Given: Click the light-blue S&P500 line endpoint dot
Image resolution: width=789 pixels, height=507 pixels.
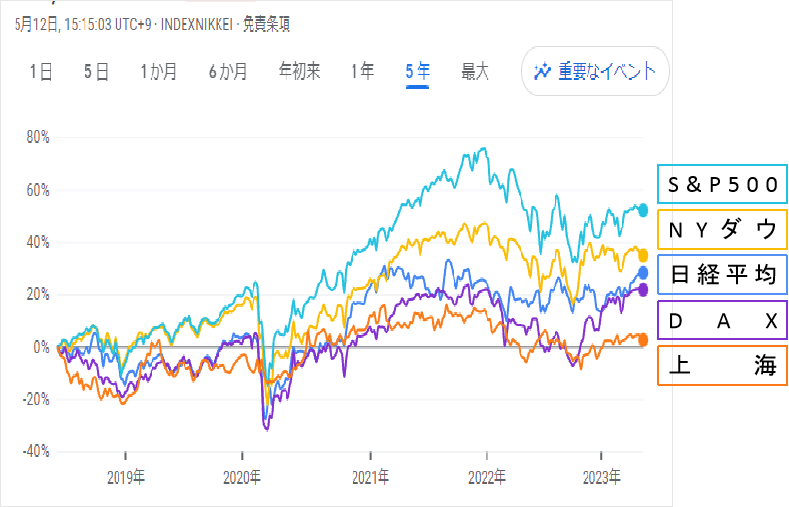Looking at the screenshot, I should click(644, 210).
